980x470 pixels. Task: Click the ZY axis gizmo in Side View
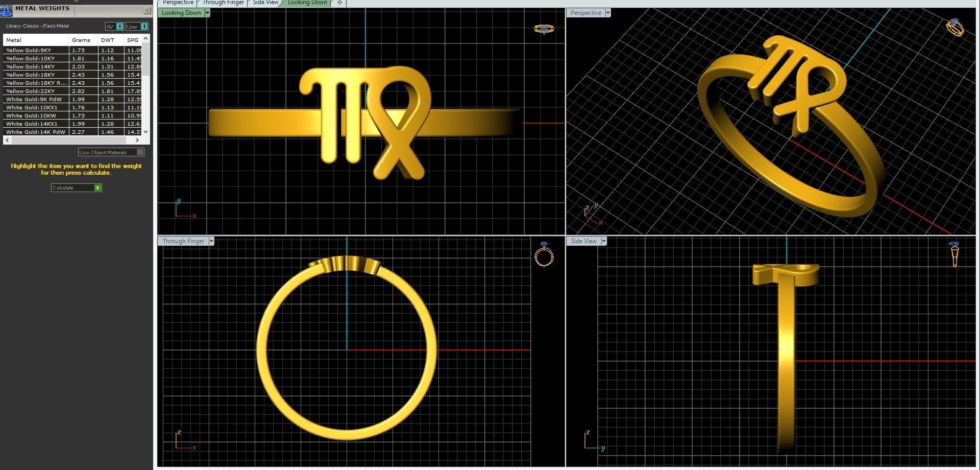(x=595, y=440)
